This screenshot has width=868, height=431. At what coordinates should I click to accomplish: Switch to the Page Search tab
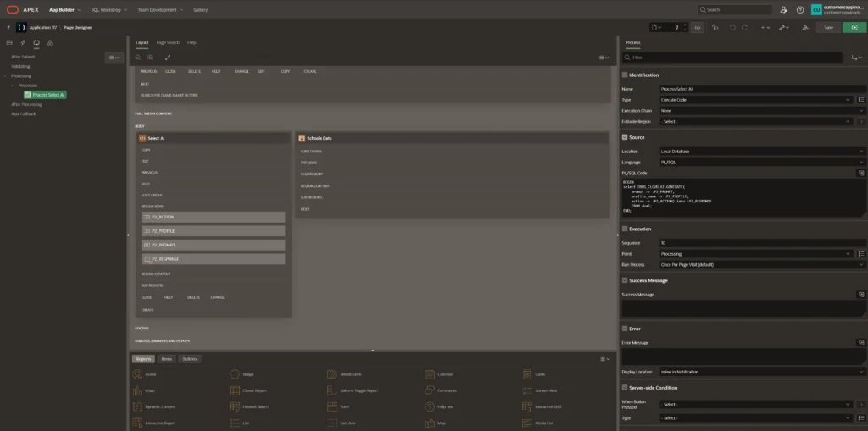point(168,41)
